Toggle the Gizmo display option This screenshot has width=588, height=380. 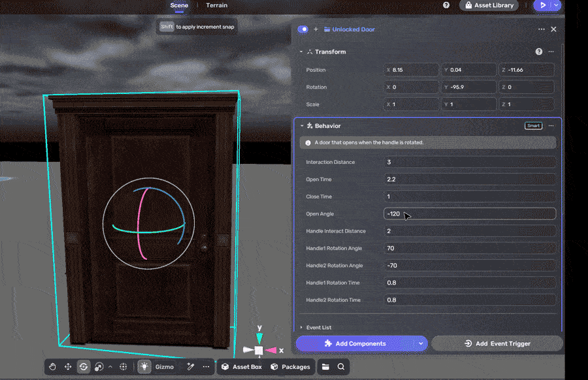[x=165, y=366]
